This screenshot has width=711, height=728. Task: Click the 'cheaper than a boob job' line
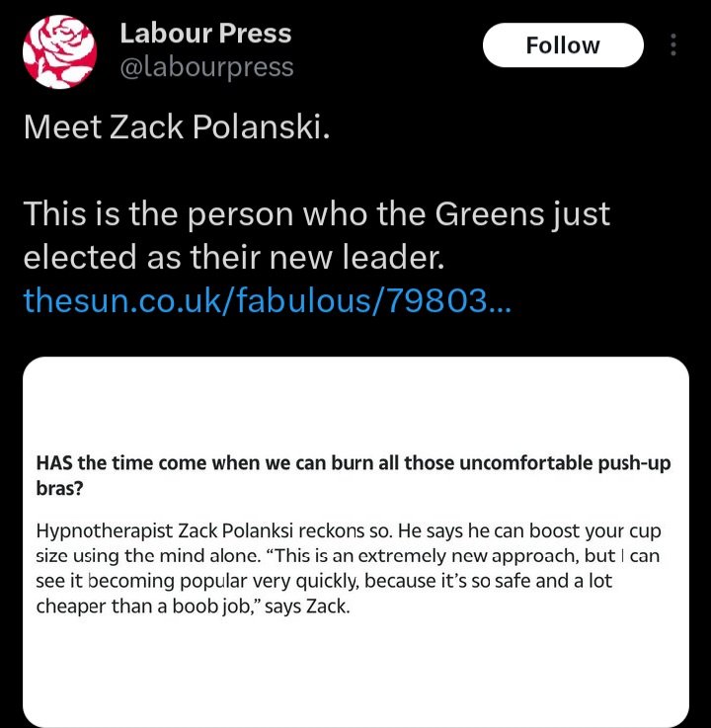pos(194,606)
